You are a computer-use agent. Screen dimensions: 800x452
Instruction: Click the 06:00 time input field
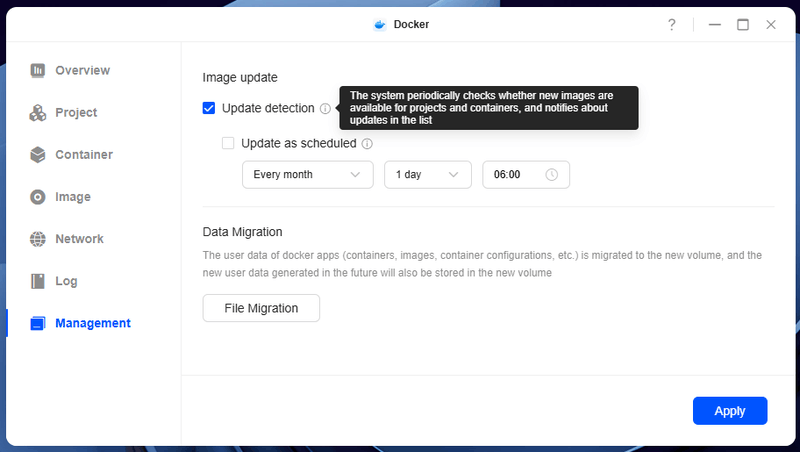526,175
